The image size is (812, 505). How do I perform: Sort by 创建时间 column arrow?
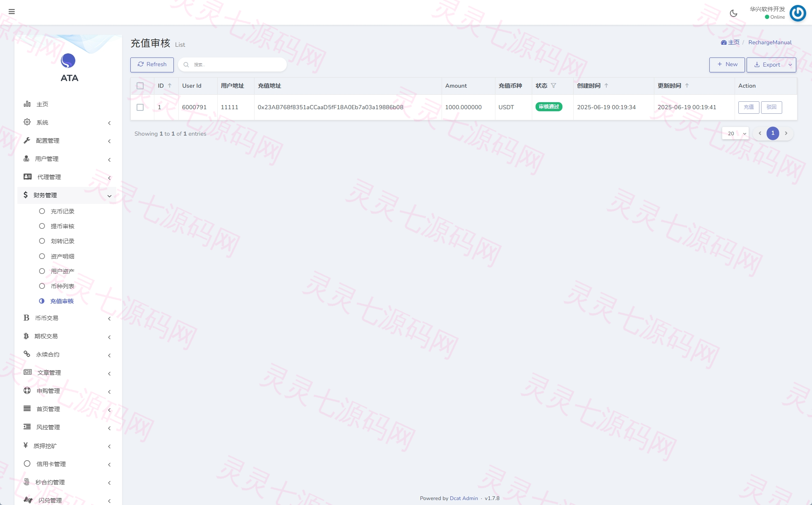coord(606,86)
